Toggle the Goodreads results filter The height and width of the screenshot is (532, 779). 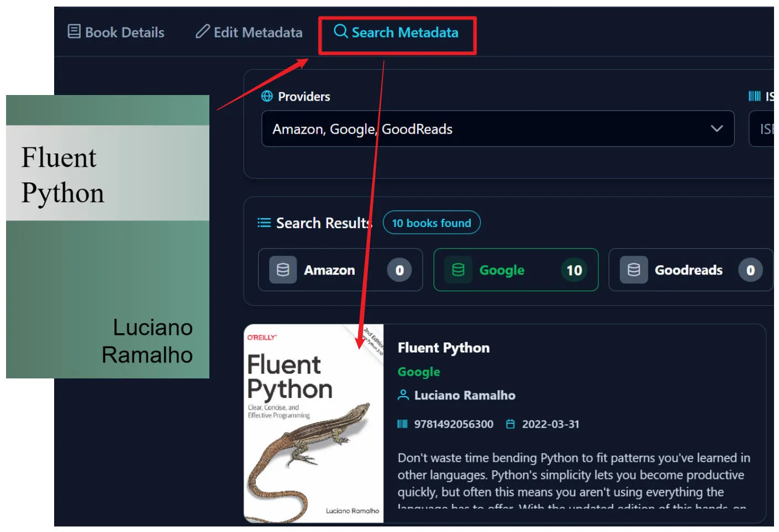[x=690, y=270]
